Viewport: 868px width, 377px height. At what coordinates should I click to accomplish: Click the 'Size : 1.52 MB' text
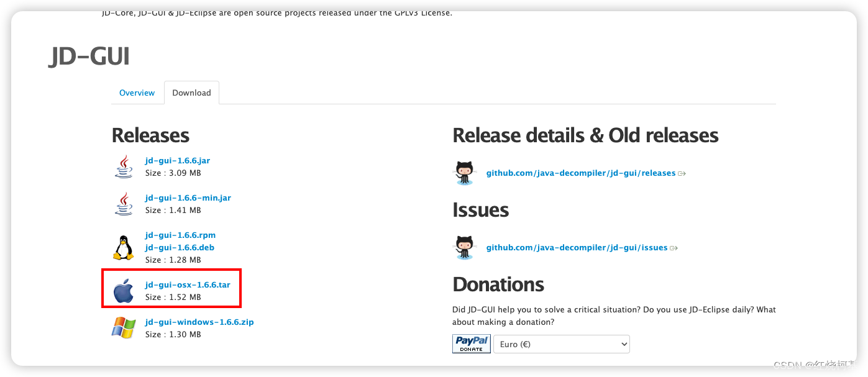coord(173,297)
